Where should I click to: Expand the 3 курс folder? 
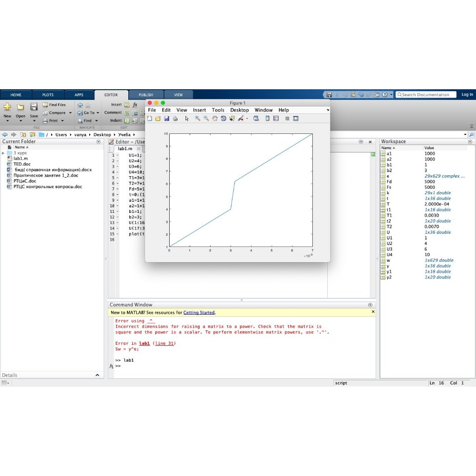tap(3, 153)
